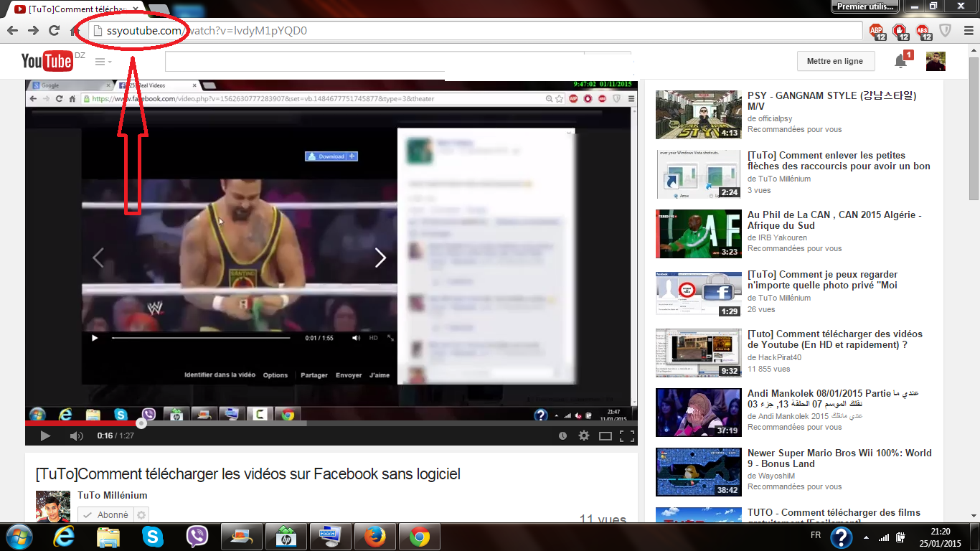The width and height of the screenshot is (980, 551).
Task: Open the YouTube notifications bell
Action: click(x=901, y=62)
